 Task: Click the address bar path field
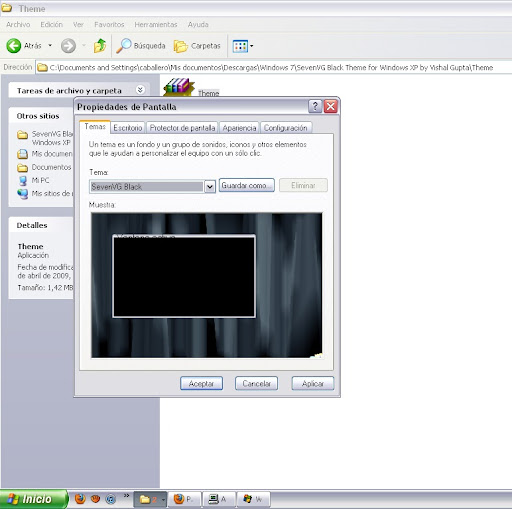click(273, 67)
